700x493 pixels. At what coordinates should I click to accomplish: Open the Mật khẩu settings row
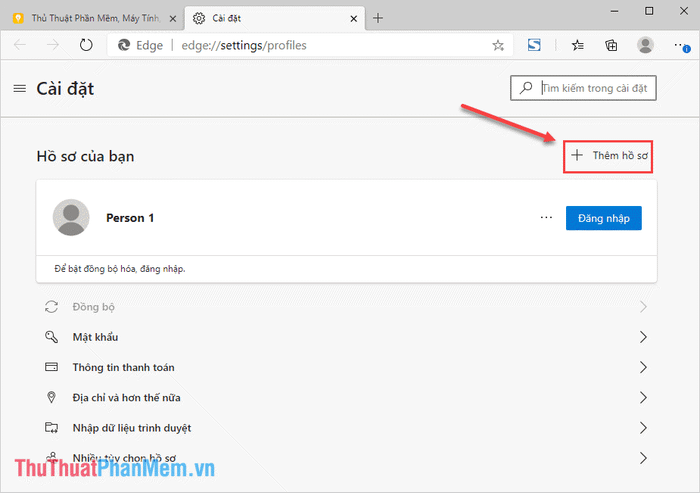click(346, 337)
